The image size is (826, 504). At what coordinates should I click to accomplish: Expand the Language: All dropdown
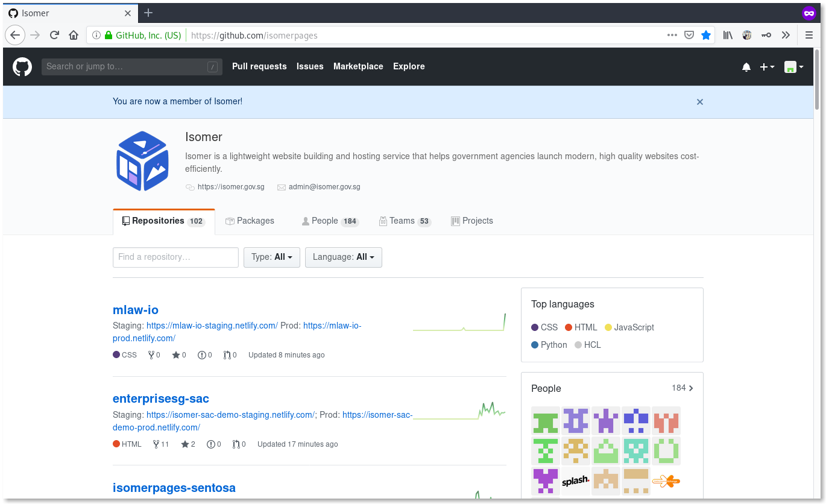pyautogui.click(x=344, y=257)
